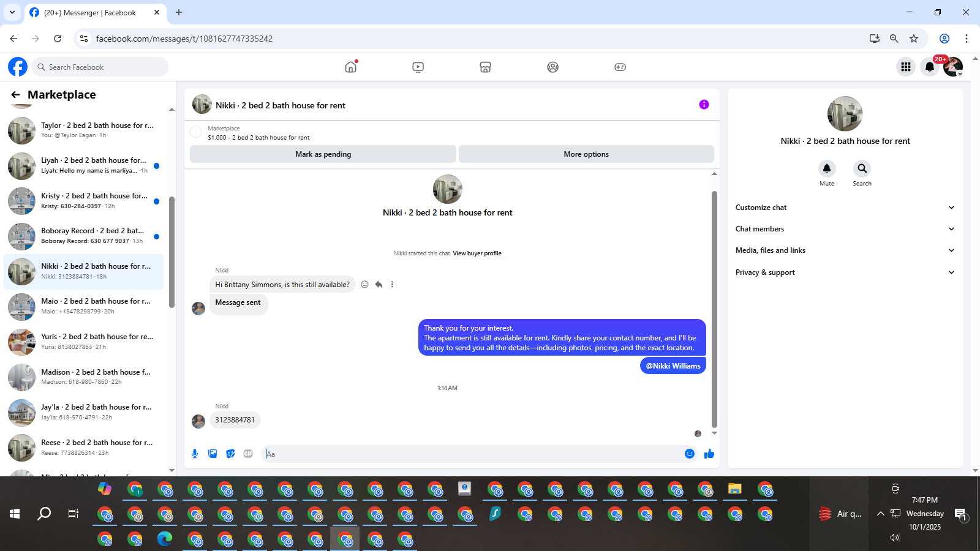
Task: Open a new browser tab
Action: [x=179, y=12]
